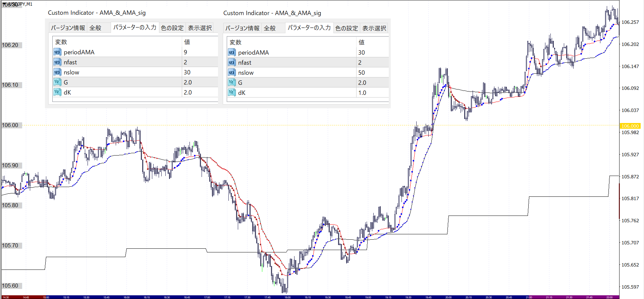
Task: Click the periodAMA label in the dialog with value 30
Action: 254,52
